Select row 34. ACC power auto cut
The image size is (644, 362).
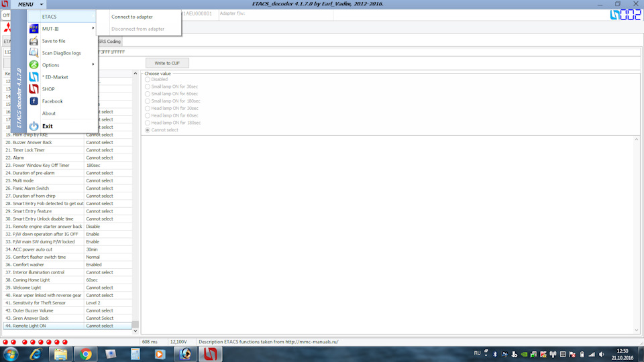(x=68, y=249)
